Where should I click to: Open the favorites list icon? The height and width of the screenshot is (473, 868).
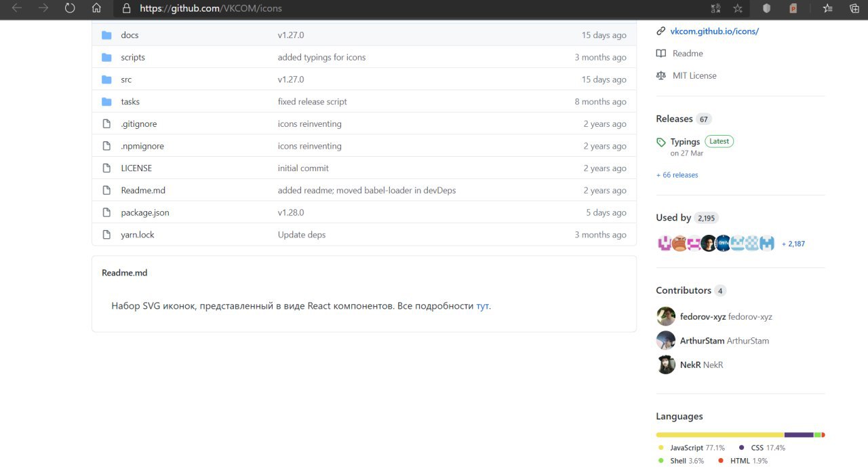tap(827, 9)
